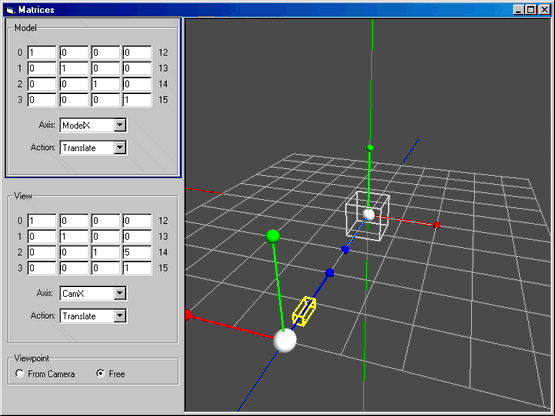Click the red sphere at model X axis end
Viewport: 555px width, 416px height.
pyautogui.click(x=437, y=225)
